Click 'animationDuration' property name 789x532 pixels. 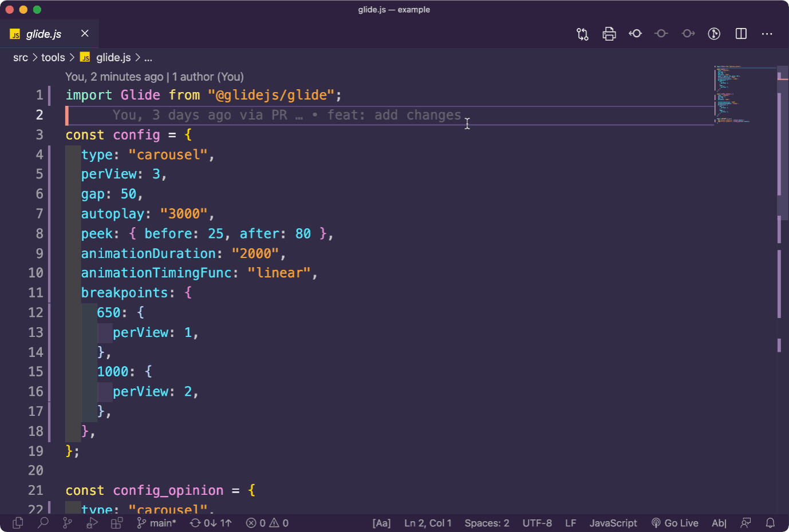(148, 253)
